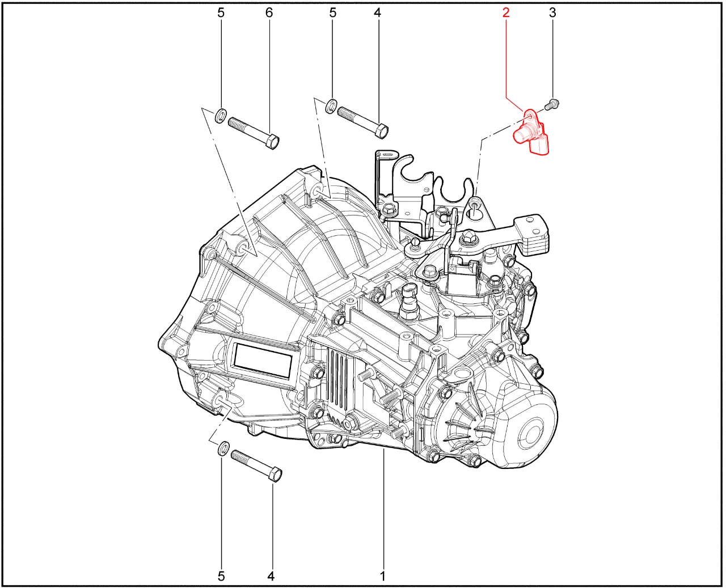Screen dimensions: 726x588
Task: Select callout 5 in the top-left corner
Action: click(221, 12)
